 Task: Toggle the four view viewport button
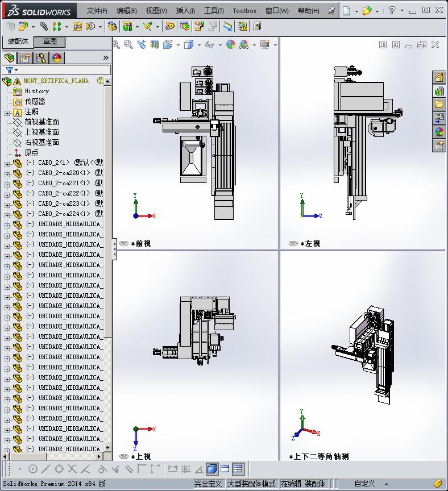pos(238,468)
